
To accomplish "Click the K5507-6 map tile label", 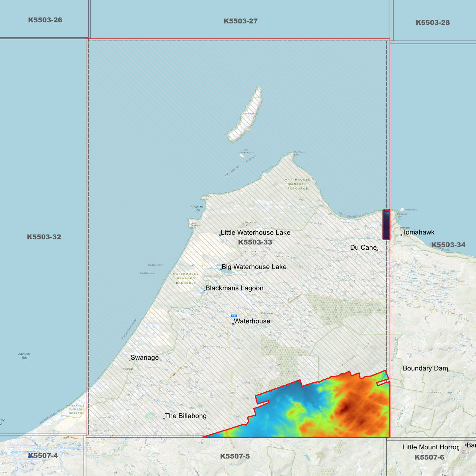I will (429, 457).
